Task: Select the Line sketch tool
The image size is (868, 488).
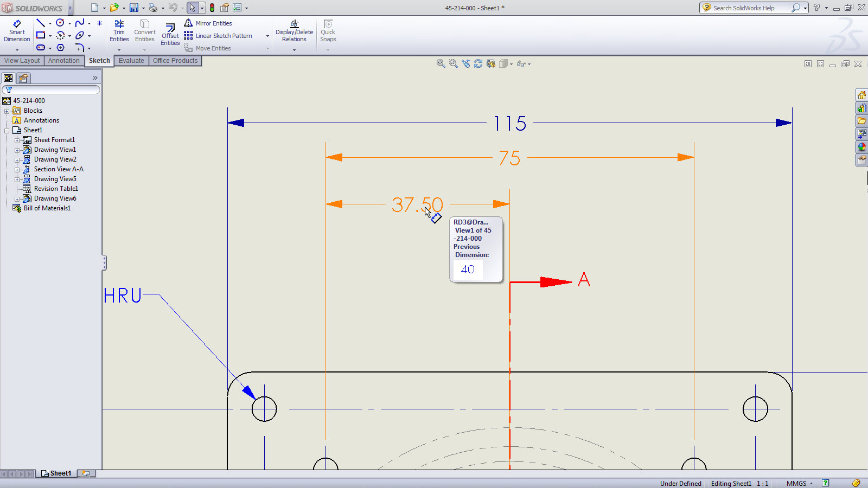Action: click(x=41, y=23)
